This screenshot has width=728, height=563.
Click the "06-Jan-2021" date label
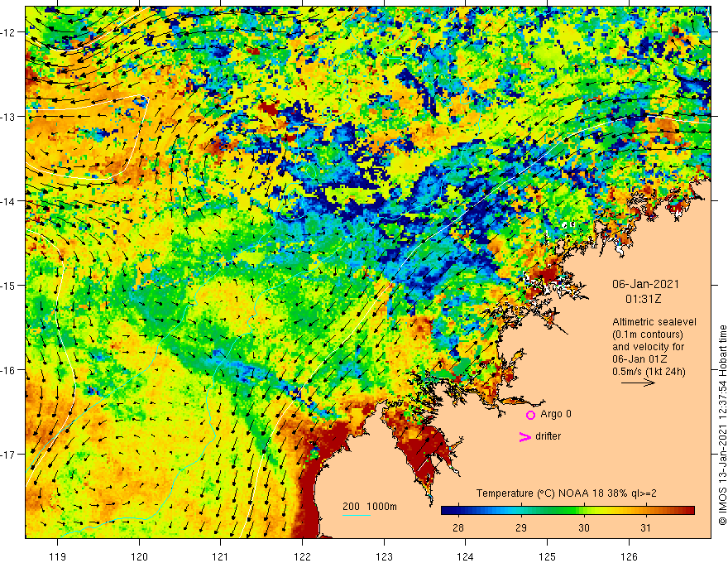tap(645, 284)
